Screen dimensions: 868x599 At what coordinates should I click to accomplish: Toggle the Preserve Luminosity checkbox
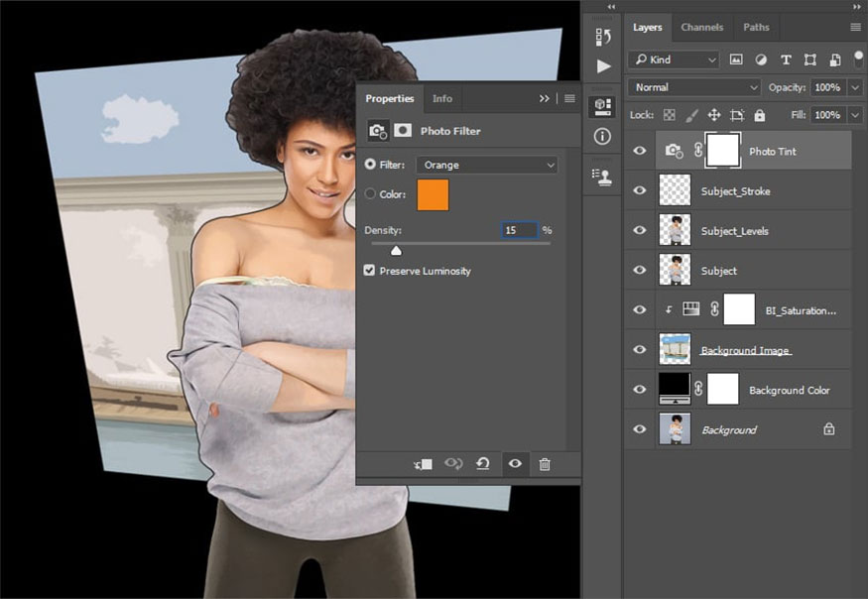pos(370,271)
